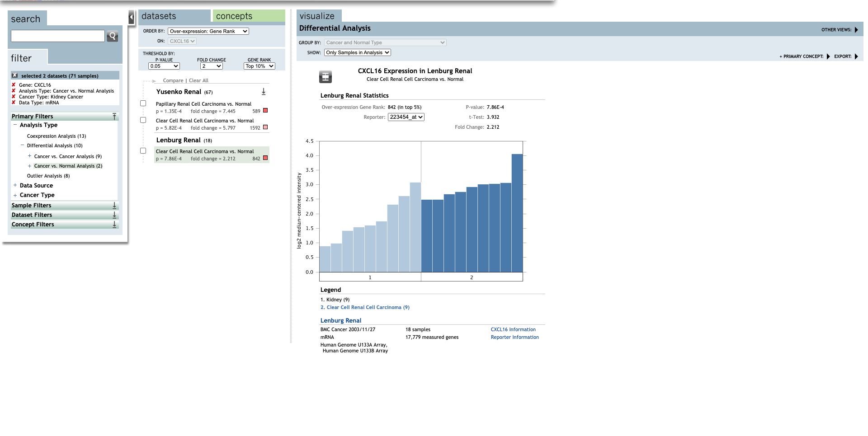
Task: Select the filter tab header
Action: click(x=27, y=58)
